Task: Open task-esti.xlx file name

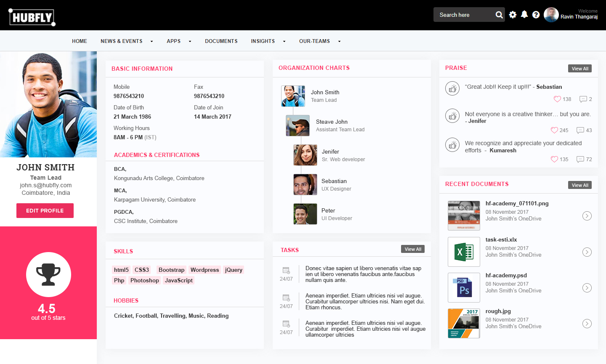Action: (x=501, y=239)
